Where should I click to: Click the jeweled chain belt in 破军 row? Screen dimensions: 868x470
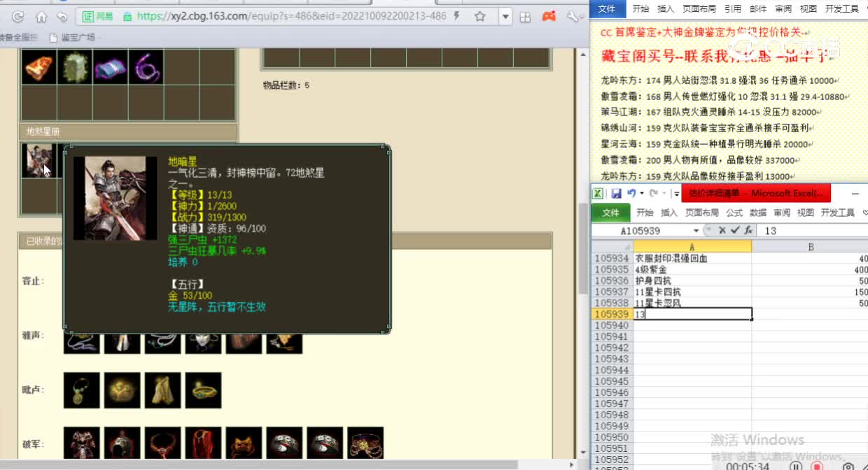365,443
